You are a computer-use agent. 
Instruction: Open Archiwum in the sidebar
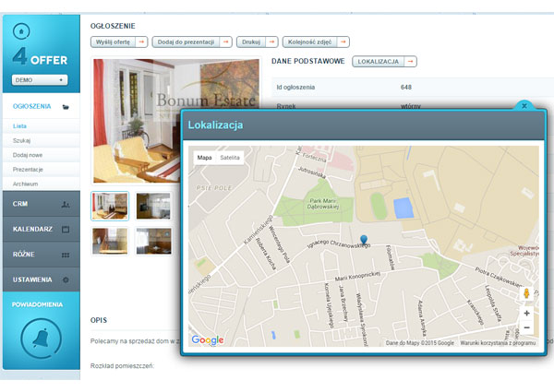pyautogui.click(x=26, y=184)
